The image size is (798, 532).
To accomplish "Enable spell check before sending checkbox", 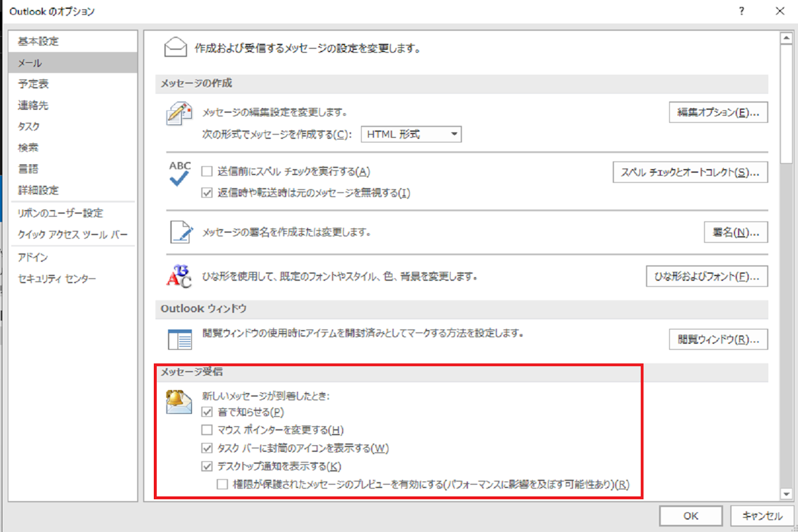I will tap(207, 171).
